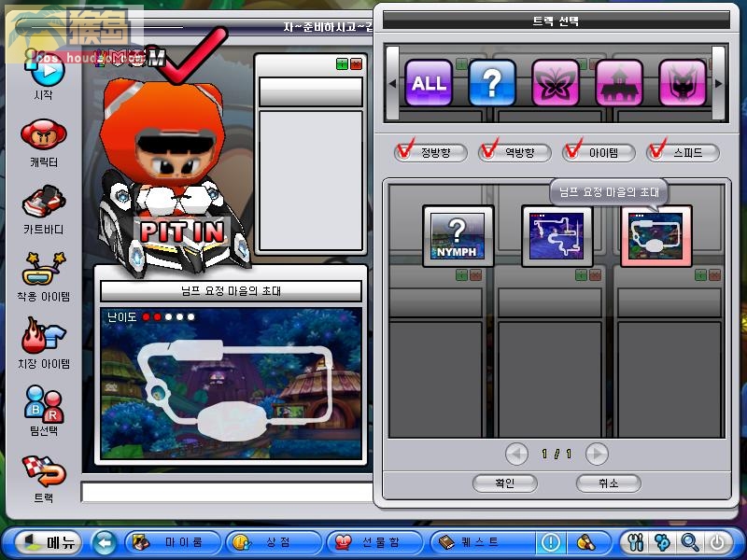Select the highlighted 님프 요정 마을의 초대 track thumbnail

(x=656, y=236)
